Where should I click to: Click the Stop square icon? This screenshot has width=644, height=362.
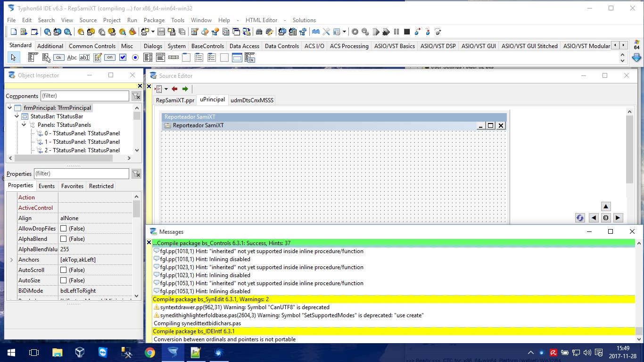tap(407, 32)
